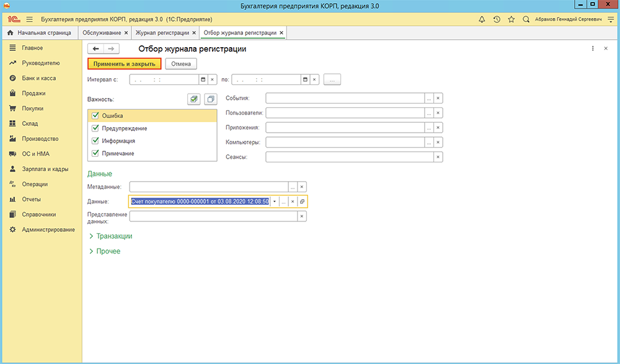The height and width of the screenshot is (364, 620).
Task: Expand the Прочее section
Action: 104,251
